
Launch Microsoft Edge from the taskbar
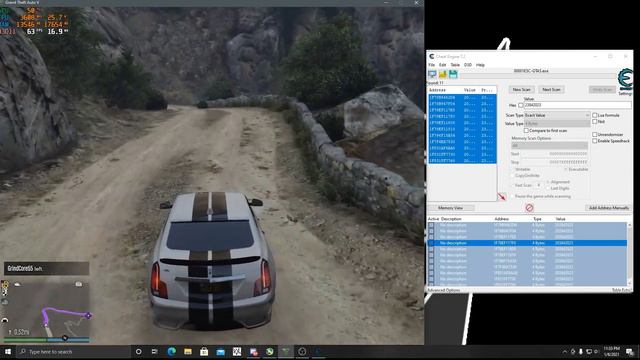171,351
